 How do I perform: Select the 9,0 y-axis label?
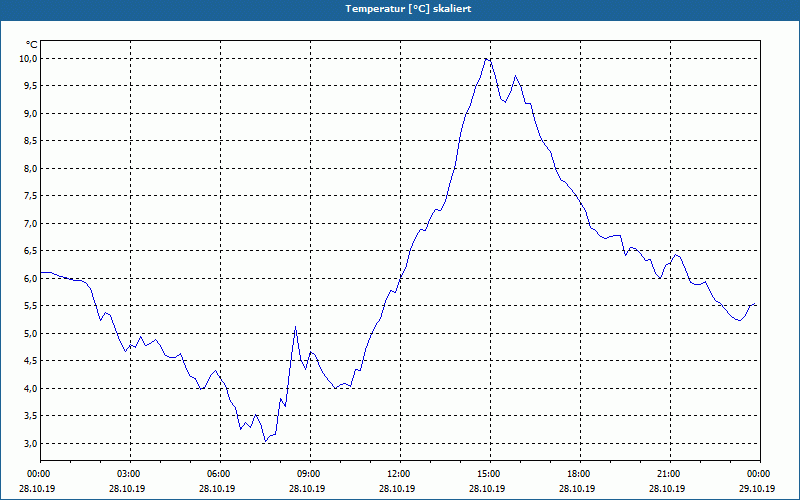31,113
